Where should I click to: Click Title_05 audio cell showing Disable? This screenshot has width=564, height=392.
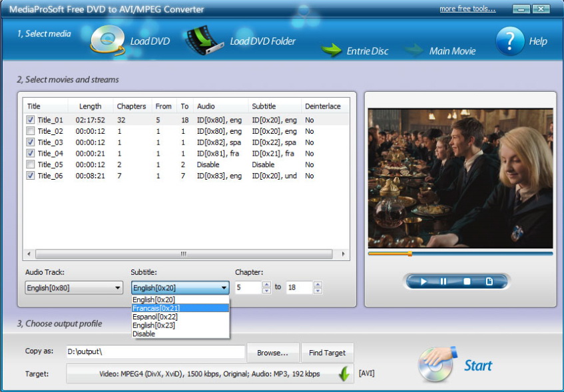click(x=208, y=164)
